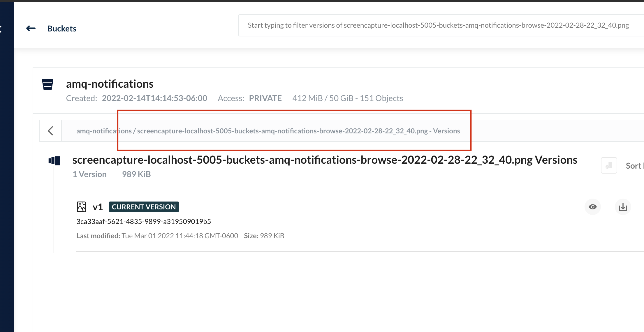644x332 pixels.
Task: Click the version ID 3ca33aaf-5621-4835-9899-a319509019b5
Action: coord(143,221)
